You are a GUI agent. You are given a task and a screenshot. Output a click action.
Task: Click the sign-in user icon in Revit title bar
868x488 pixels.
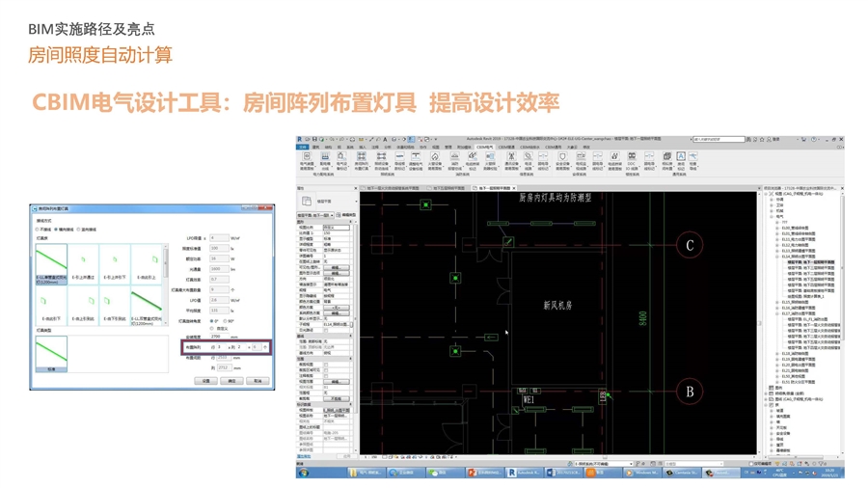click(x=769, y=140)
